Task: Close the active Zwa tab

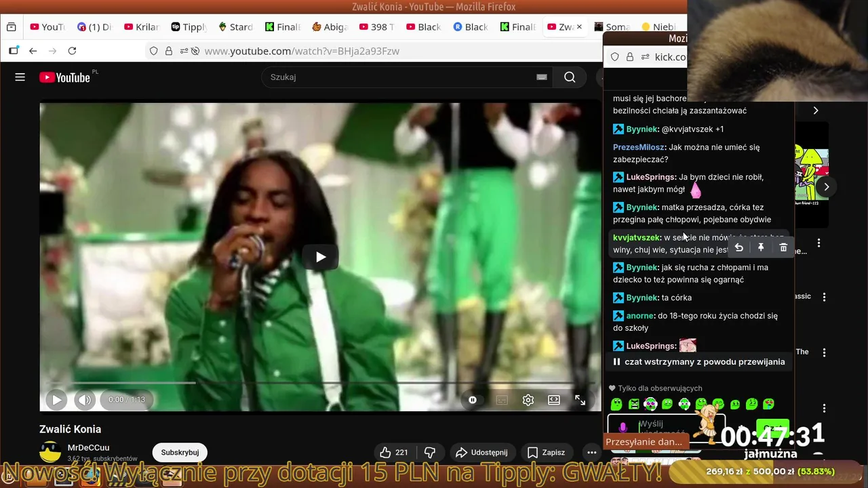Action: [579, 27]
